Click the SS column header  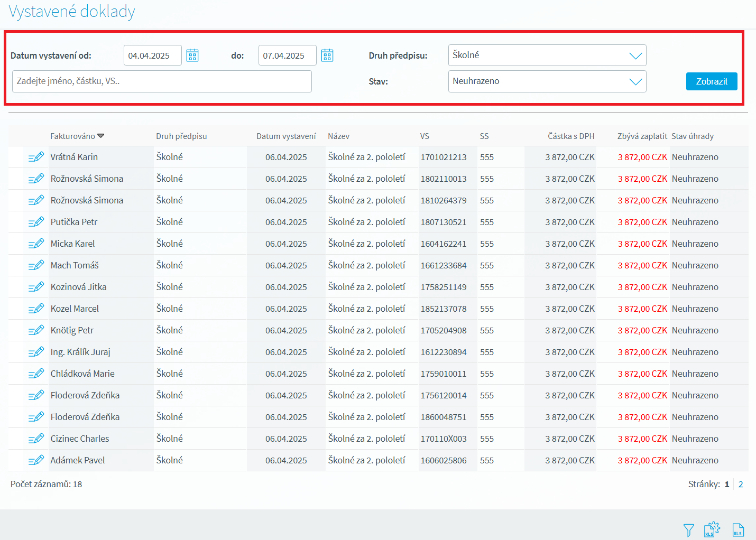click(x=484, y=136)
